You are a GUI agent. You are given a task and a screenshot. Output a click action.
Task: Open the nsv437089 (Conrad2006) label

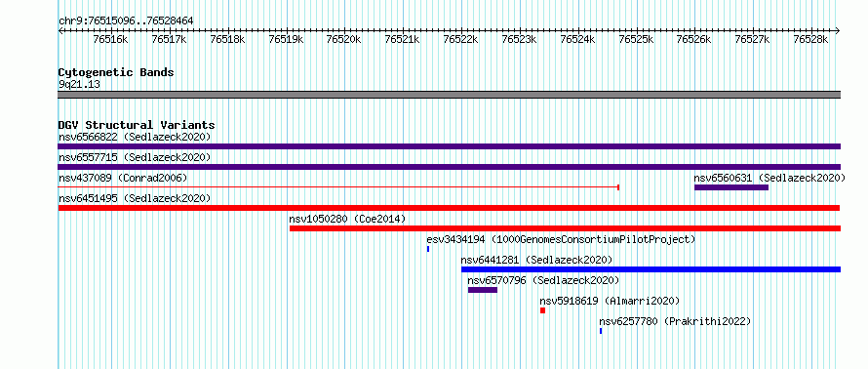(123, 178)
